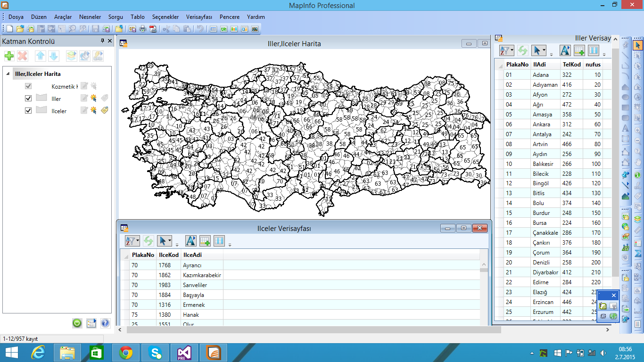
Task: Toggle visibility of the Iller layer
Action: [x=28, y=98]
